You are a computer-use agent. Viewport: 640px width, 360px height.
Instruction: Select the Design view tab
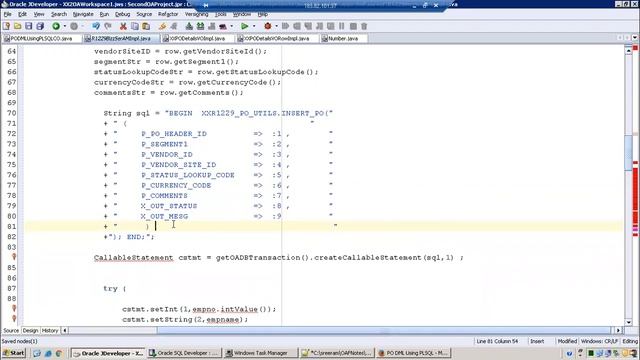coord(30,330)
